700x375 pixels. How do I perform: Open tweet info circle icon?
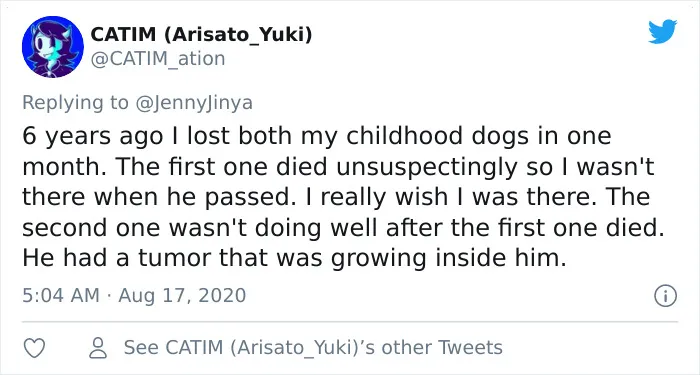pos(666,296)
